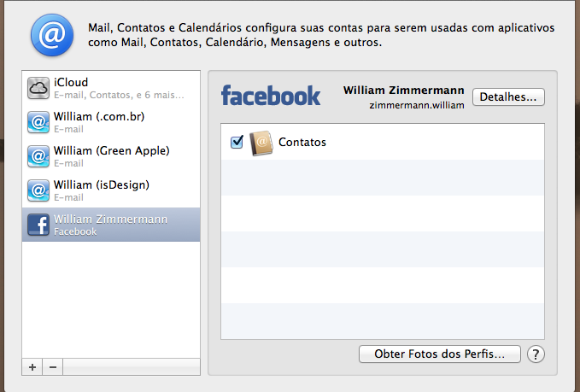Click the Facebook account icon in sidebar
The width and height of the screenshot is (580, 392).
tap(38, 225)
